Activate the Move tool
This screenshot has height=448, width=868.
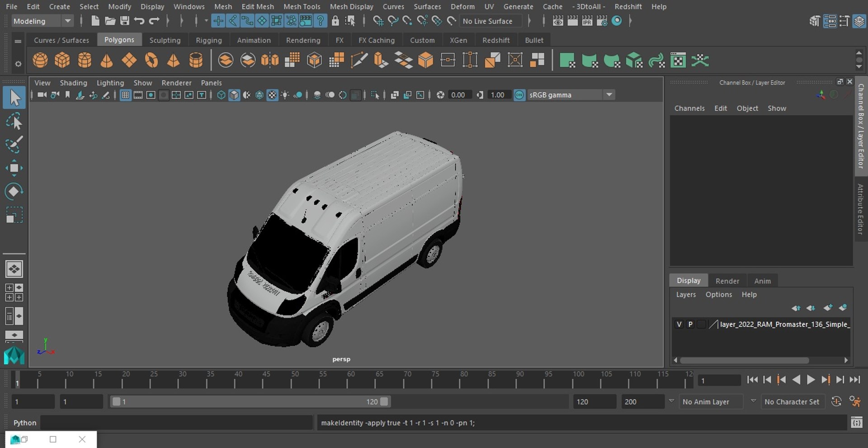point(14,168)
